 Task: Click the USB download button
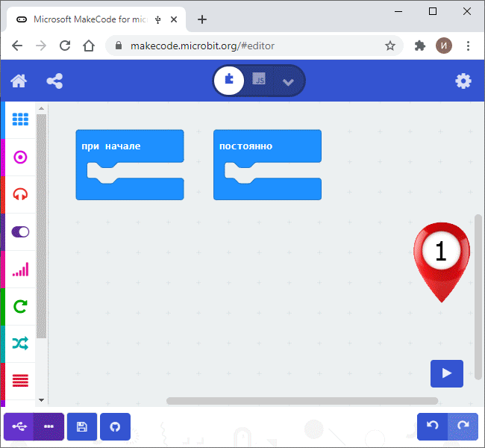coord(19,426)
